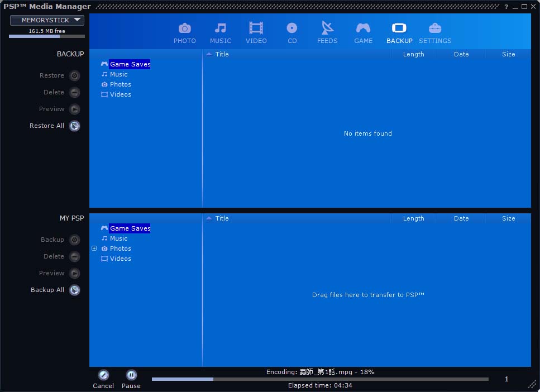Click the Restore icon in BACKUP panel
This screenshot has height=392, width=540.
pos(74,75)
